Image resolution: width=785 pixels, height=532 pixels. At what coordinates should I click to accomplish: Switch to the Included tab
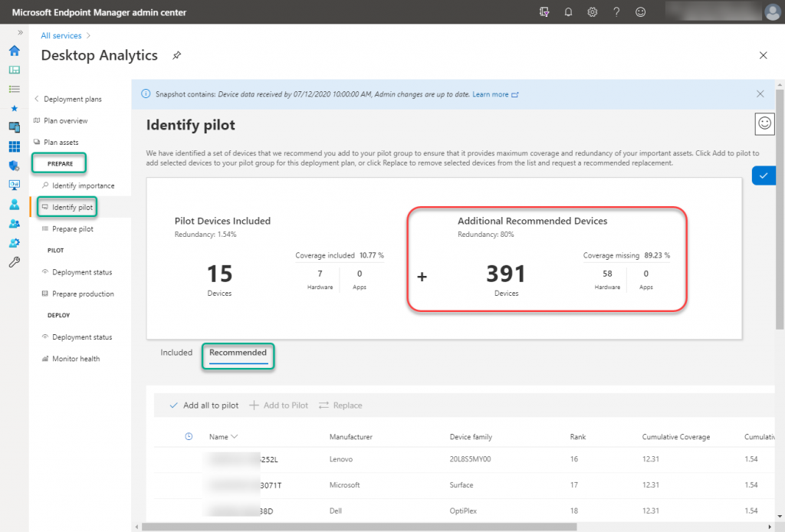tap(176, 353)
